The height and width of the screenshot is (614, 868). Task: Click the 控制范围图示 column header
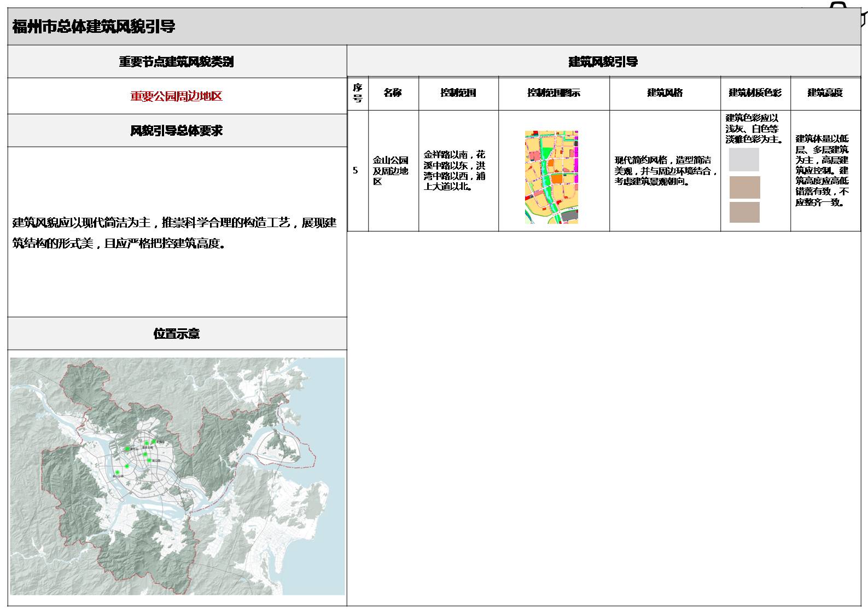click(x=554, y=93)
